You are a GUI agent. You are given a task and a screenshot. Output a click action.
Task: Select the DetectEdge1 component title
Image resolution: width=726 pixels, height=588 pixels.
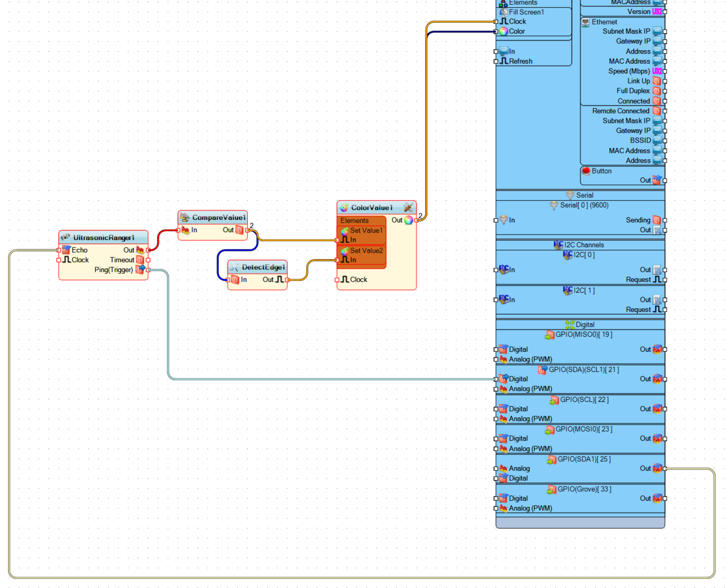point(263,267)
